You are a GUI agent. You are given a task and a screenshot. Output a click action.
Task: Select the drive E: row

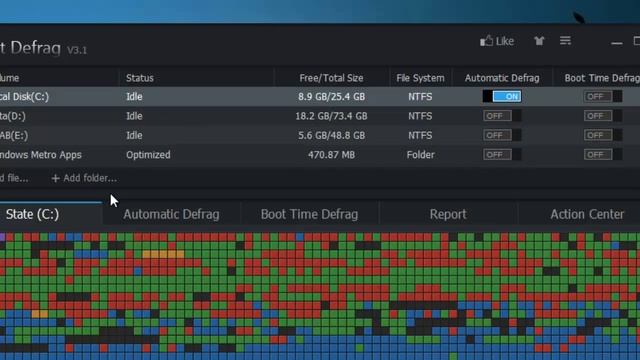[320, 135]
